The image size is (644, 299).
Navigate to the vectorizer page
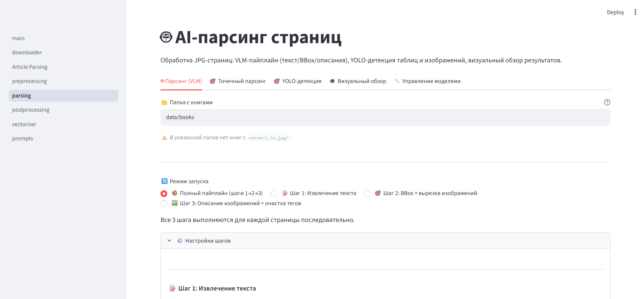[64, 124]
